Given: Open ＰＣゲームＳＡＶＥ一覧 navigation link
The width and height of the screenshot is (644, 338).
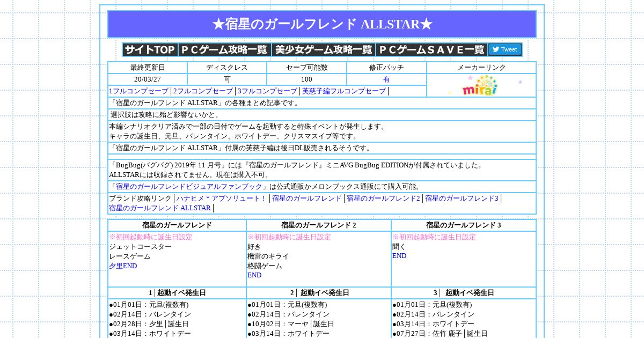Looking at the screenshot, I should coord(431,50).
